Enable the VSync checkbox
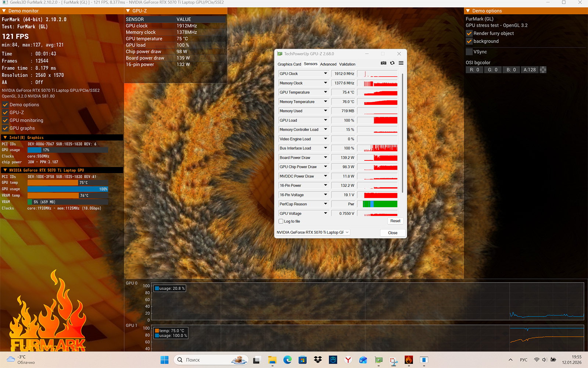This screenshot has width=588, height=368. pos(469,52)
